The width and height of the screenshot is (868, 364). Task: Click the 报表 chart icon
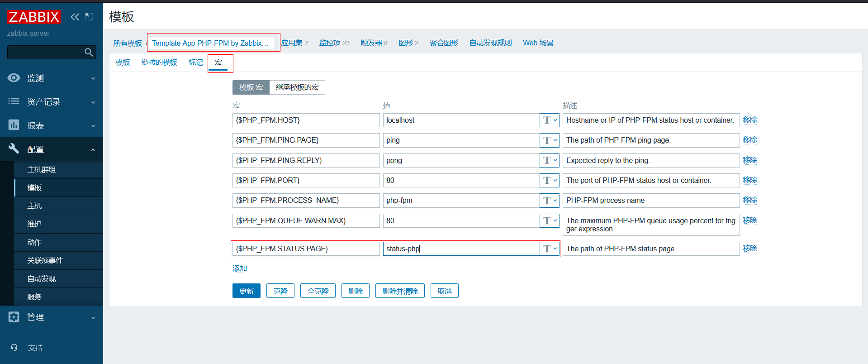coord(14,125)
